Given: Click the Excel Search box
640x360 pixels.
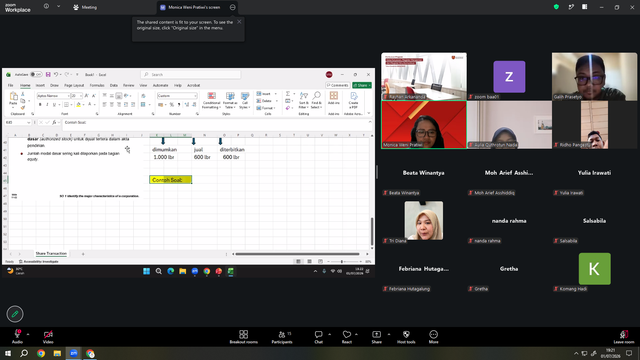Looking at the screenshot, I should click(191, 75).
